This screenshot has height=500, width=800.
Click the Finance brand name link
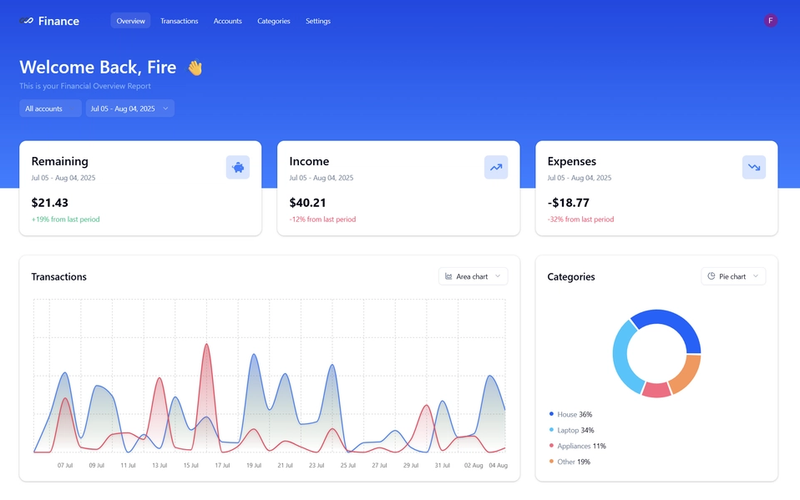(59, 21)
